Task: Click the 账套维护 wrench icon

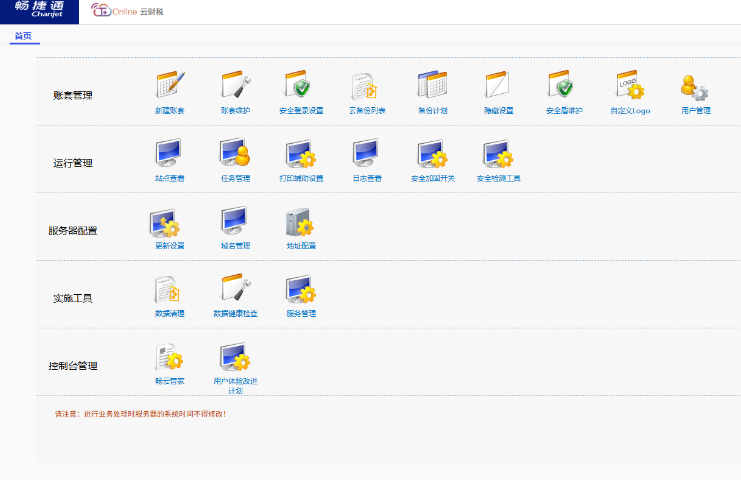Action: (x=235, y=86)
